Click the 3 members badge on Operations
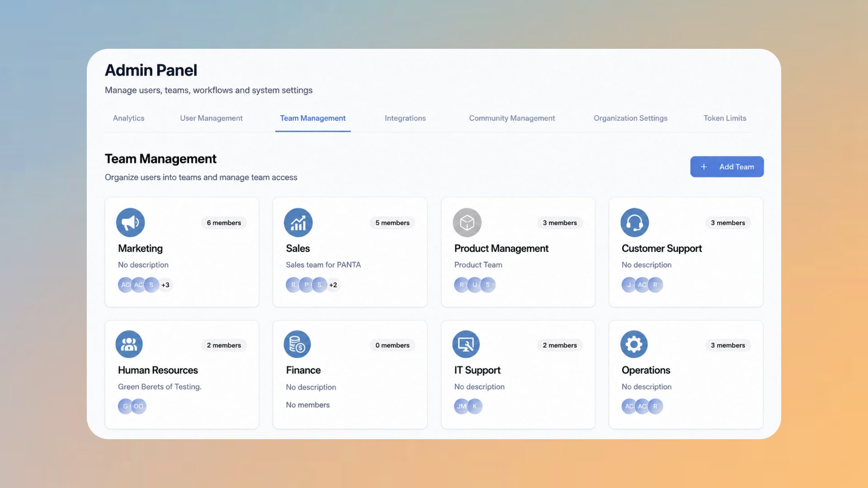Viewport: 868px width, 488px height. click(x=728, y=345)
